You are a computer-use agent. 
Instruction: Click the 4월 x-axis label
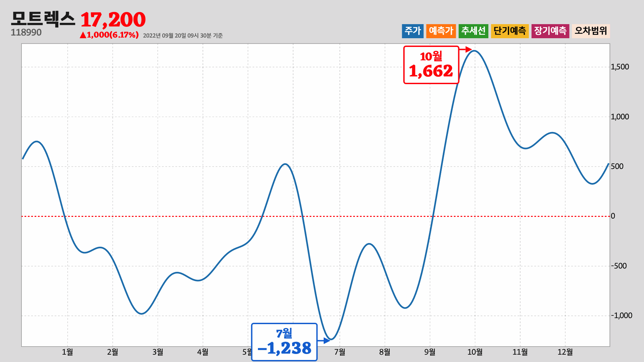tap(203, 352)
